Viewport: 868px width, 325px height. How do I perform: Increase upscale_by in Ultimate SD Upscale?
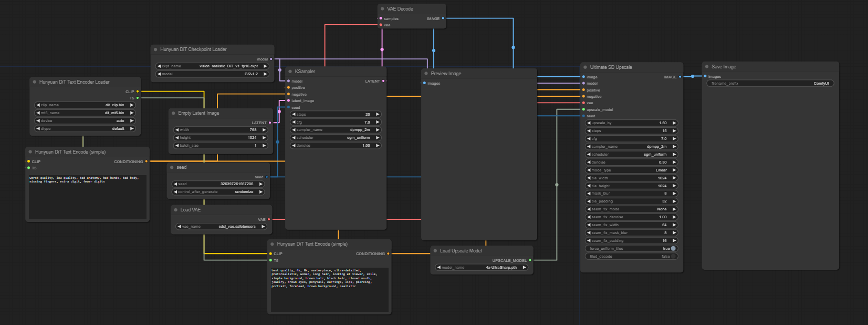(x=674, y=123)
